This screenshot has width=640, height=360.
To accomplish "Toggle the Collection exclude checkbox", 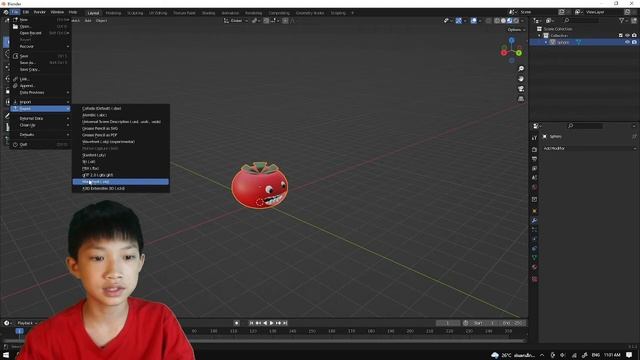I will pyautogui.click(x=620, y=36).
